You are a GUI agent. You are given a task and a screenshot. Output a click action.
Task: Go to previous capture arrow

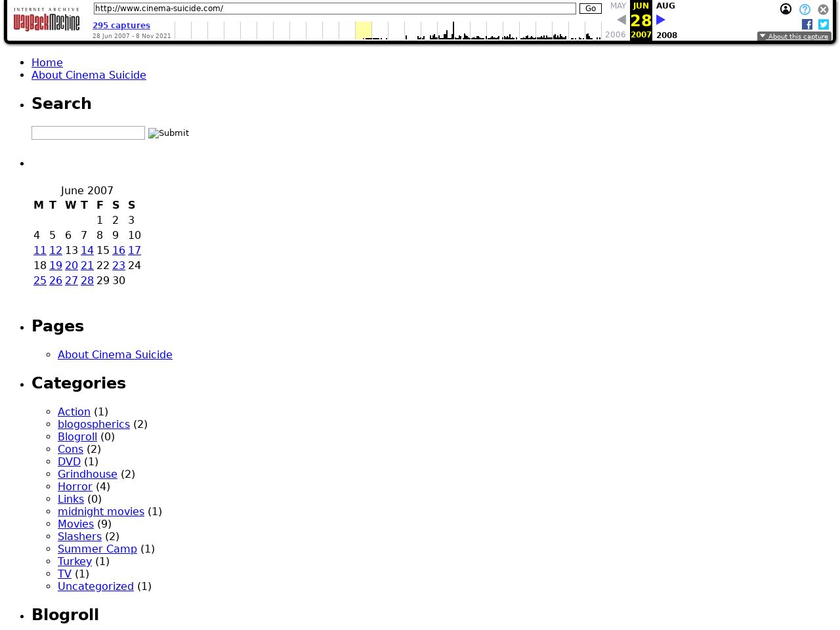(621, 20)
